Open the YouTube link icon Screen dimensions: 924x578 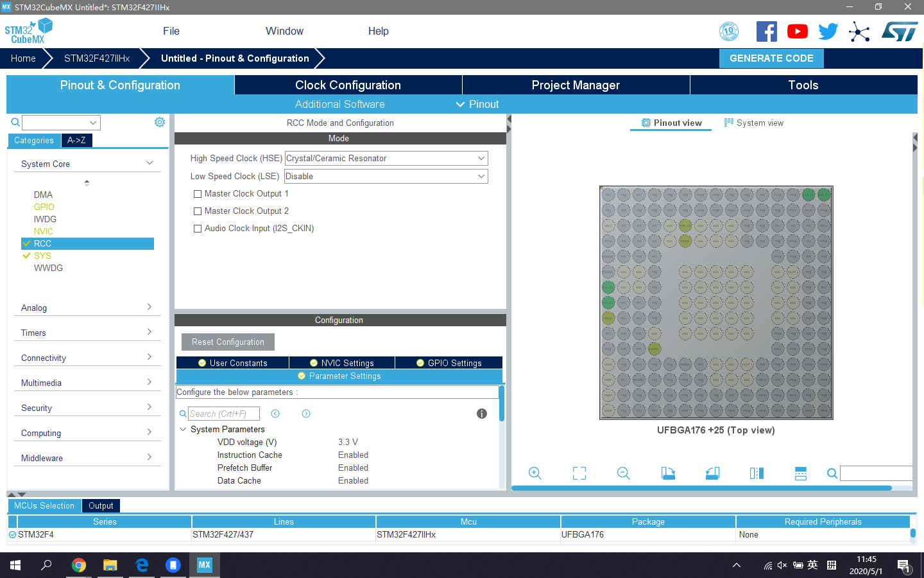[798, 31]
